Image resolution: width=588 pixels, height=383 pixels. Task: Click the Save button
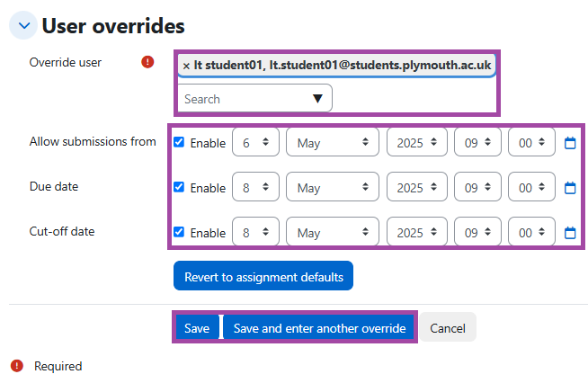[197, 327]
